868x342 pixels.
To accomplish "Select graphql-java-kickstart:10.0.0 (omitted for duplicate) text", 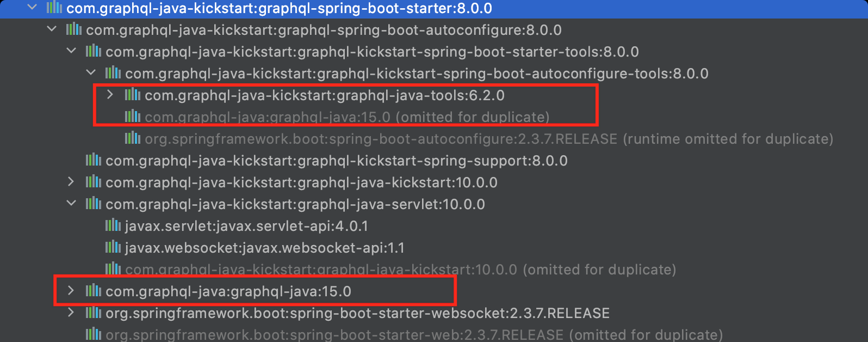I will pyautogui.click(x=400, y=270).
